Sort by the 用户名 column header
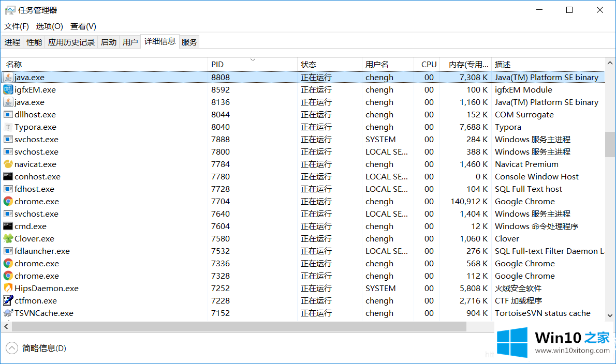The image size is (616, 364). pos(388,64)
